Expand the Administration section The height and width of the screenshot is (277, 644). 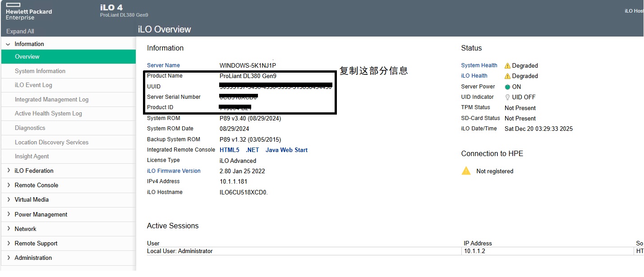[8, 258]
